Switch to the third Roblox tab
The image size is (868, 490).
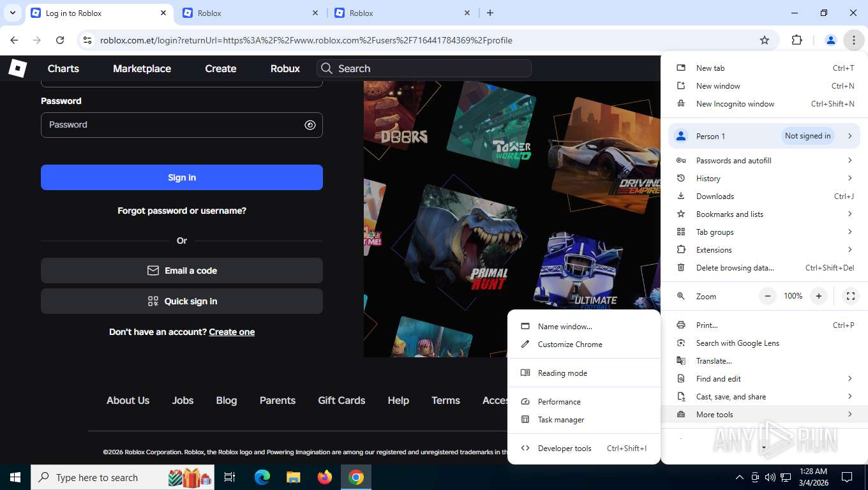[x=402, y=13]
